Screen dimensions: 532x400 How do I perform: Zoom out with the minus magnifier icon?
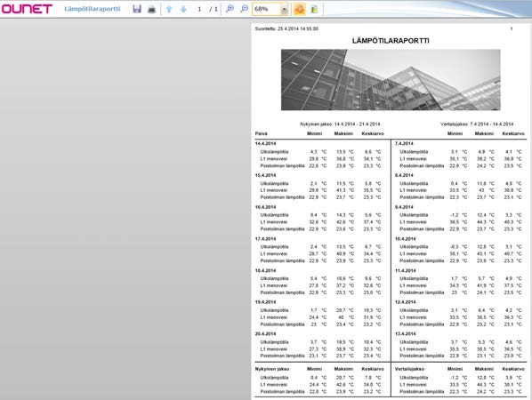tap(244, 9)
